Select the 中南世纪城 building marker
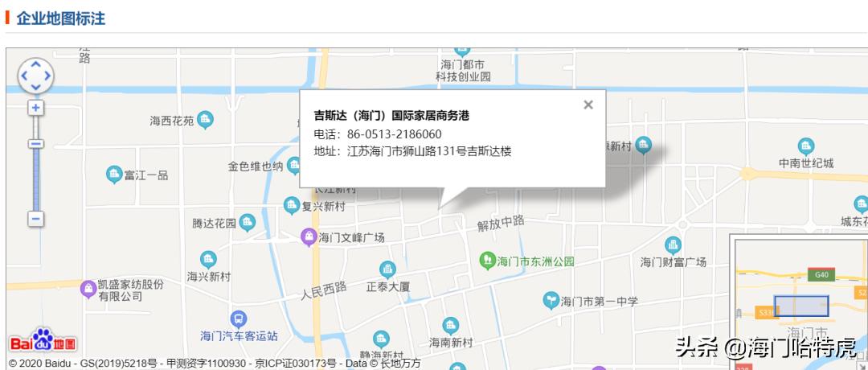Image resolution: width=868 pixels, height=370 pixels. click(806, 146)
